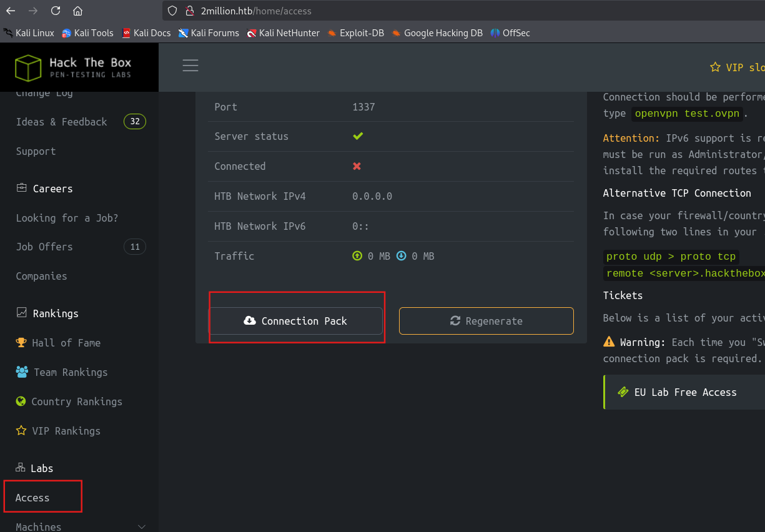Click the Tickets heading
This screenshot has height=532, width=765.
click(x=623, y=295)
